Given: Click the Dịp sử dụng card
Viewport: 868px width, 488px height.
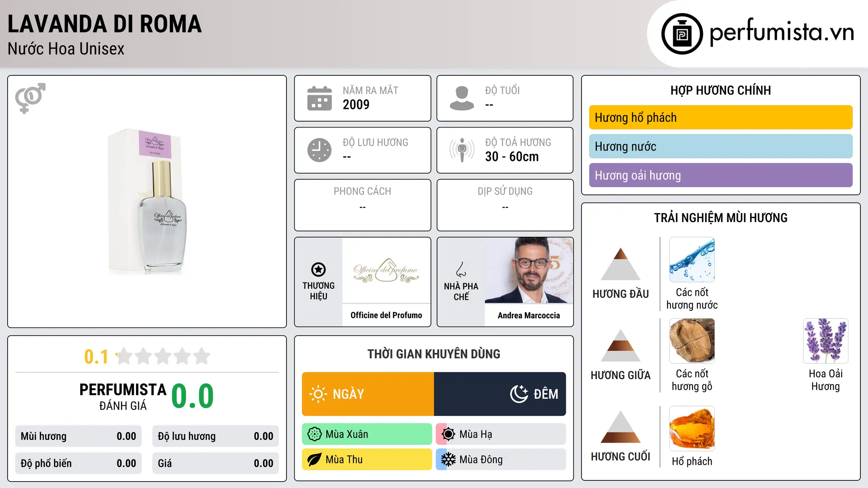Looking at the screenshot, I should point(505,205).
